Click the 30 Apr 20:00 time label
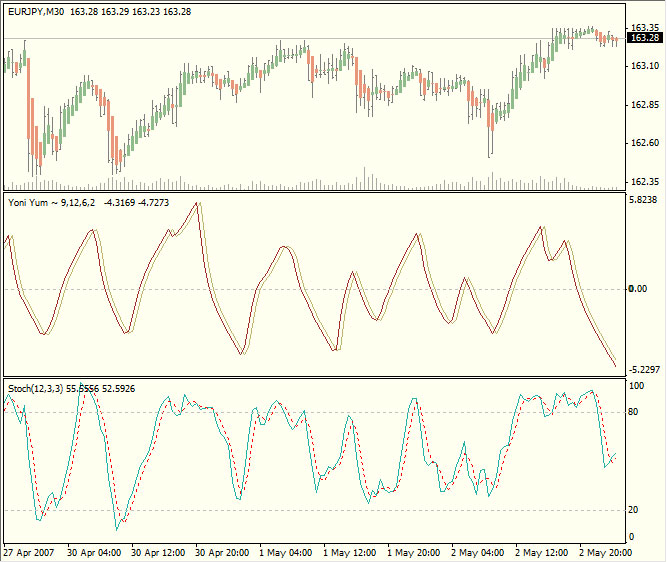This screenshot has width=667, height=562. pyautogui.click(x=222, y=553)
